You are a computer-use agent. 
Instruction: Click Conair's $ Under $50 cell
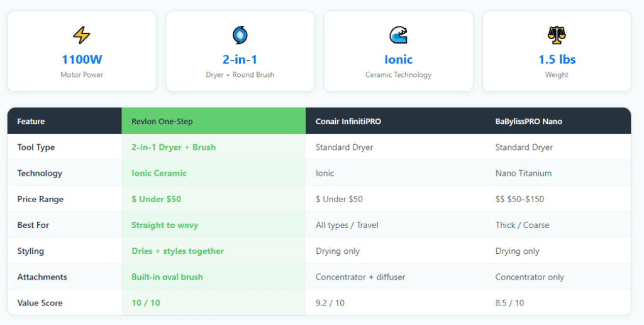pyautogui.click(x=396, y=199)
